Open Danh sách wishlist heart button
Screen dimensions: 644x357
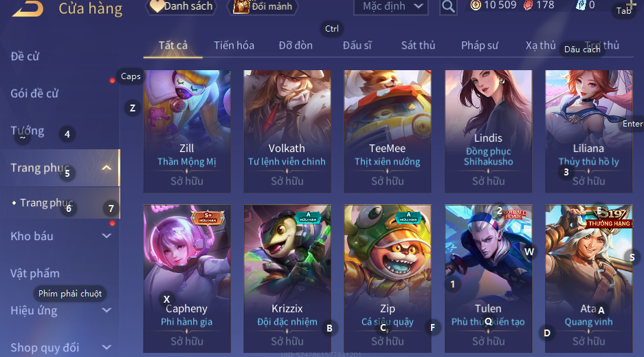tap(181, 6)
